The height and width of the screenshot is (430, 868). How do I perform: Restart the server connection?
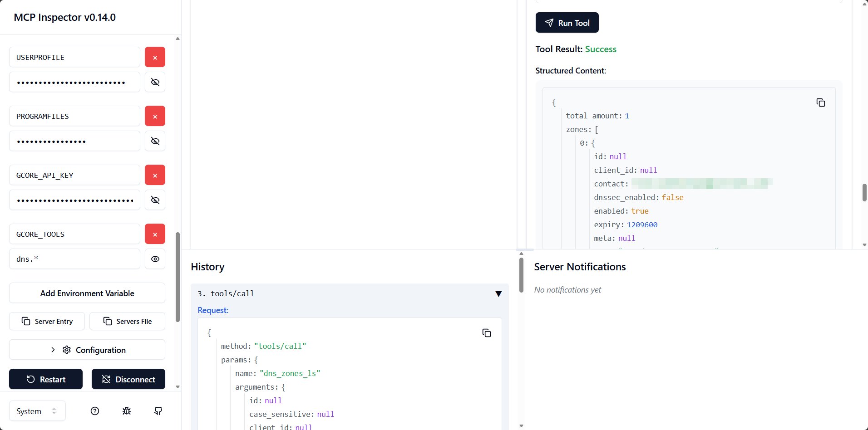46,379
